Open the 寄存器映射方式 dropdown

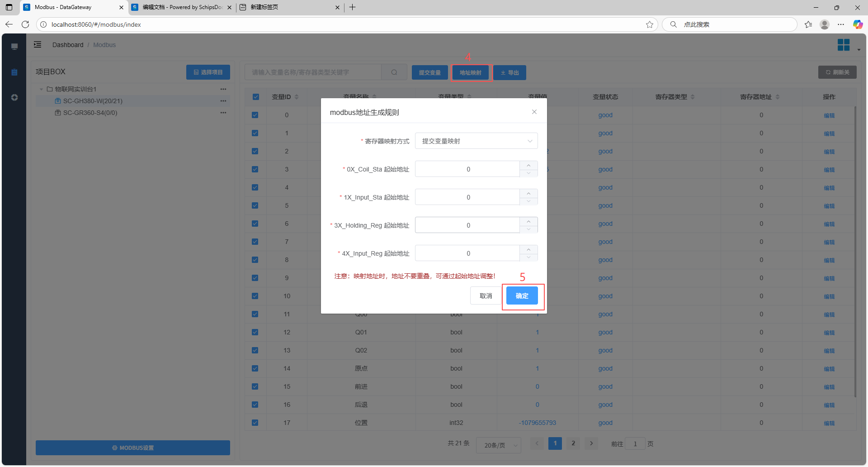476,141
